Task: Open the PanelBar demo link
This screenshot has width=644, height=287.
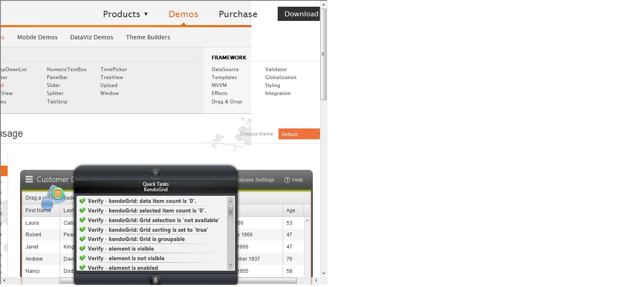Action: (57, 77)
